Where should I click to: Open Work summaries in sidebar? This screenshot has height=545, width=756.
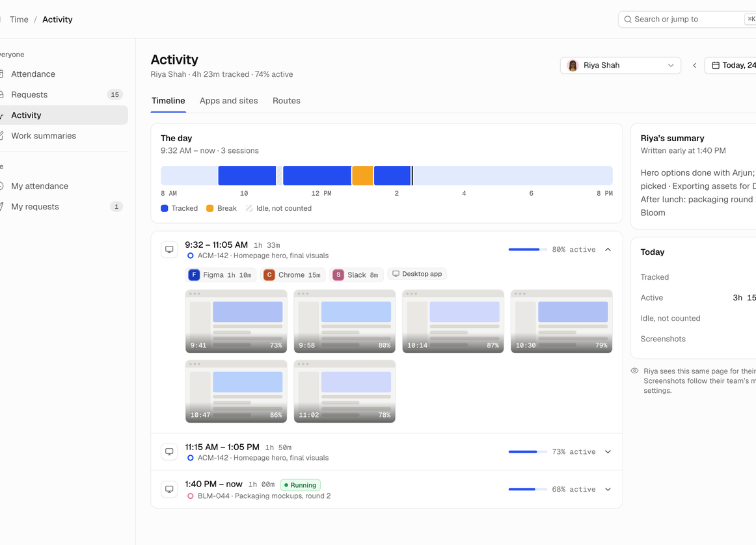tap(62, 136)
